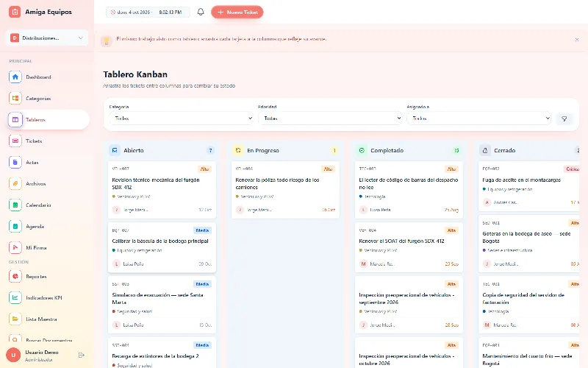Click the Completado column check icon
This screenshot has width=588, height=368.
point(362,150)
